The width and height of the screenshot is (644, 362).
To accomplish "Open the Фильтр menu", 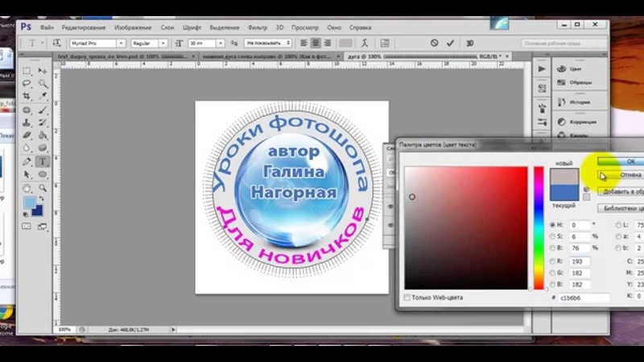I will click(258, 27).
